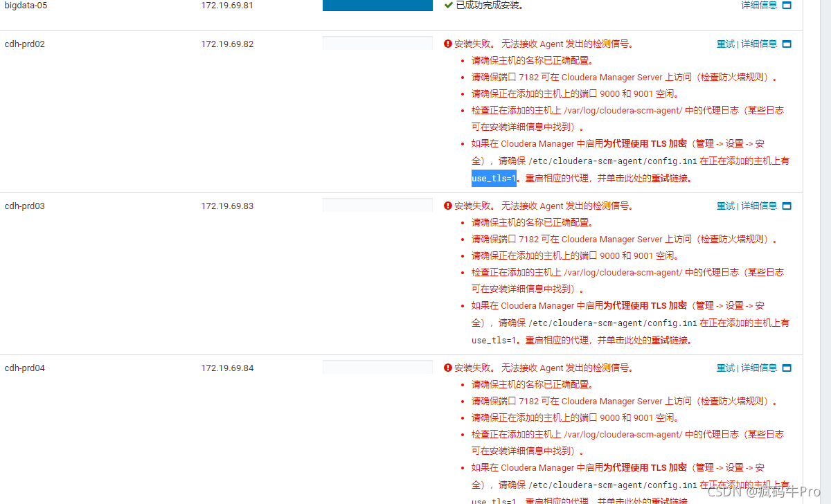Click use_tls=1 text under cdh-prd03
This screenshot has height=504, width=831.
click(494, 340)
